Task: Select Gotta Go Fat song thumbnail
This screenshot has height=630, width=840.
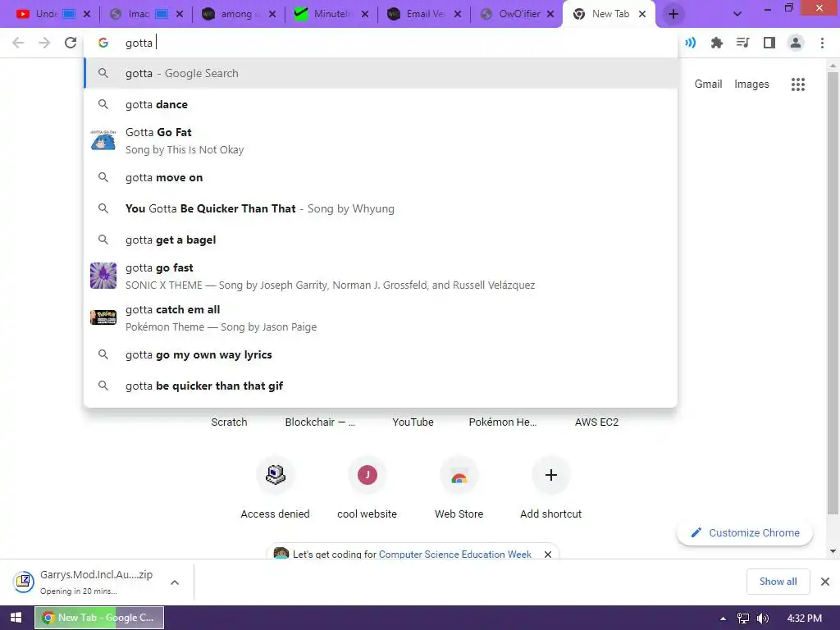Action: pos(103,140)
